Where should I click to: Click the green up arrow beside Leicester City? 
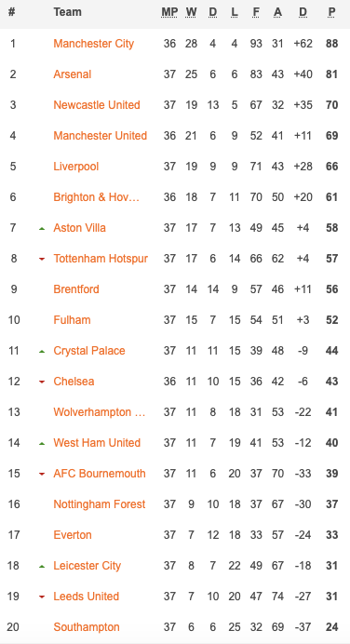tap(42, 566)
